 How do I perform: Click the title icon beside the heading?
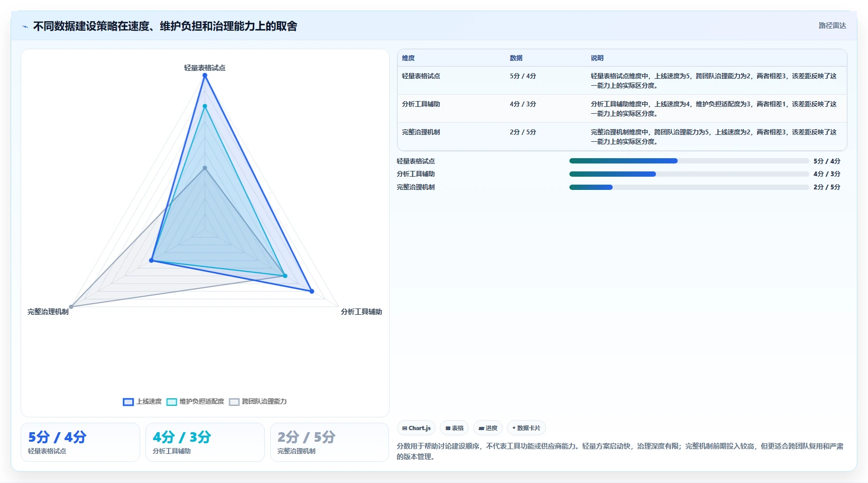tap(25, 26)
